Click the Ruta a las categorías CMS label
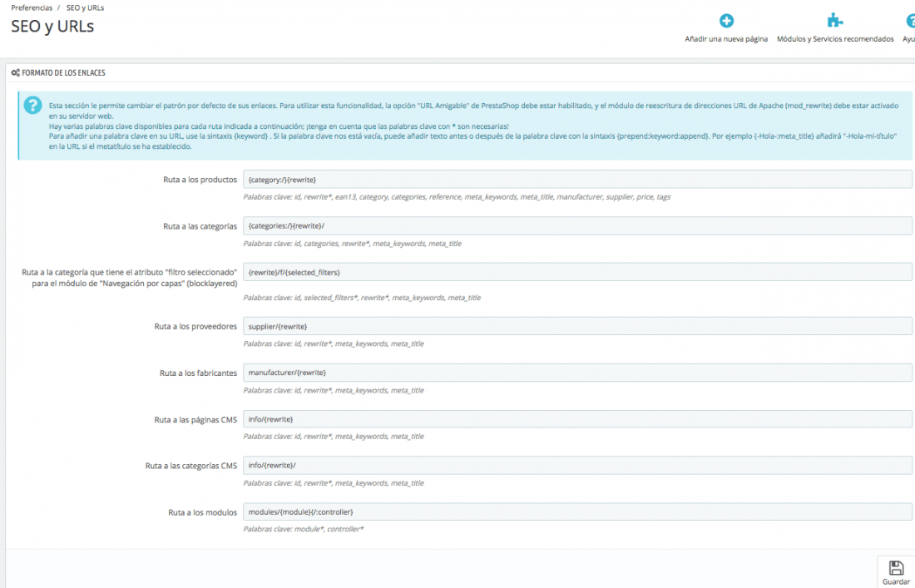The height and width of the screenshot is (588, 915). click(191, 466)
